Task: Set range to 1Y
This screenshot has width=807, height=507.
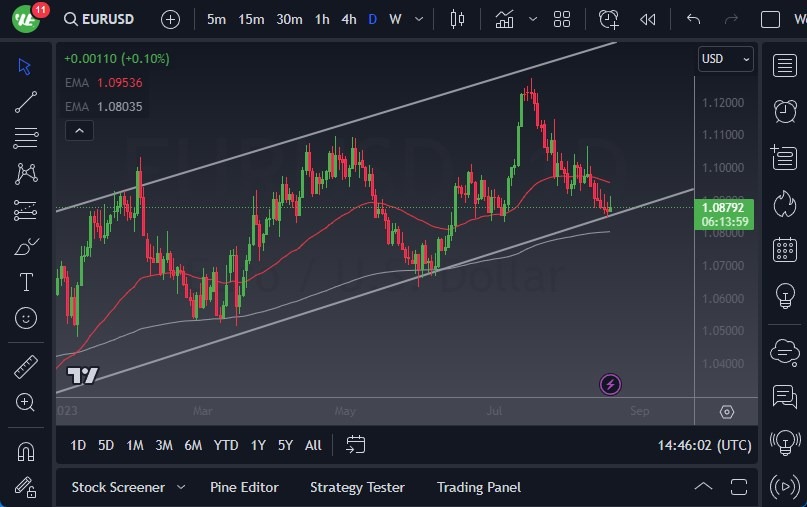Action: [x=258, y=445]
